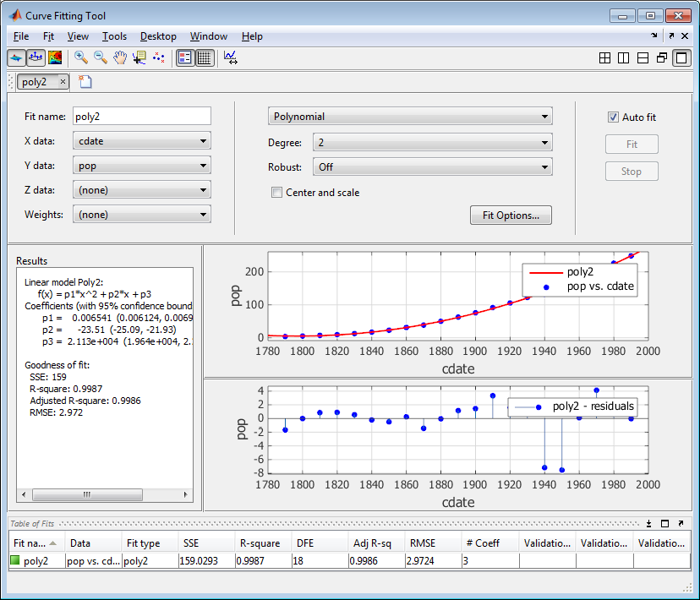Open the Degree dropdown
This screenshot has height=600, width=700.
[432, 143]
